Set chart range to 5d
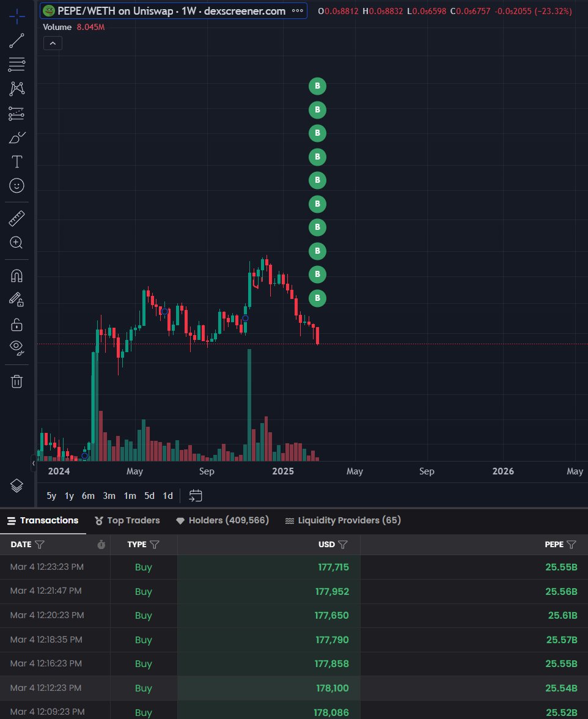The height and width of the screenshot is (719, 588). 149,496
